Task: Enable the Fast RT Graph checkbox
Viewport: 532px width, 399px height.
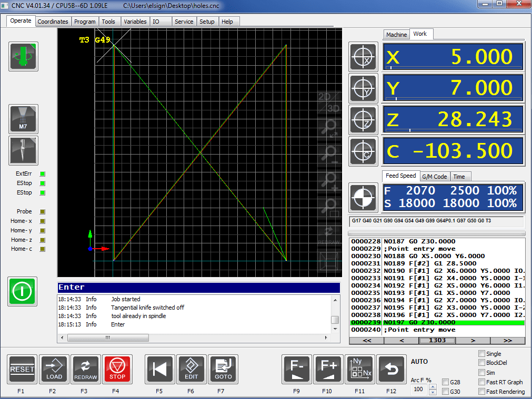Action: click(481, 382)
